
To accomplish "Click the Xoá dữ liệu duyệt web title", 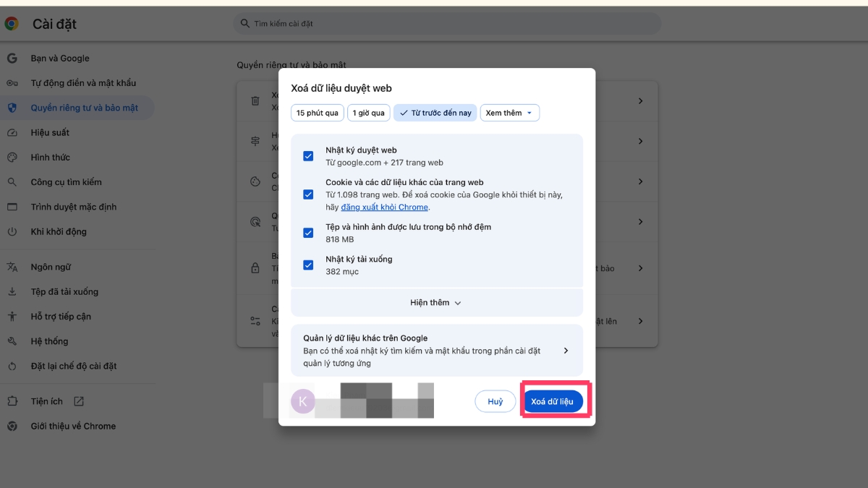I will click(x=341, y=88).
